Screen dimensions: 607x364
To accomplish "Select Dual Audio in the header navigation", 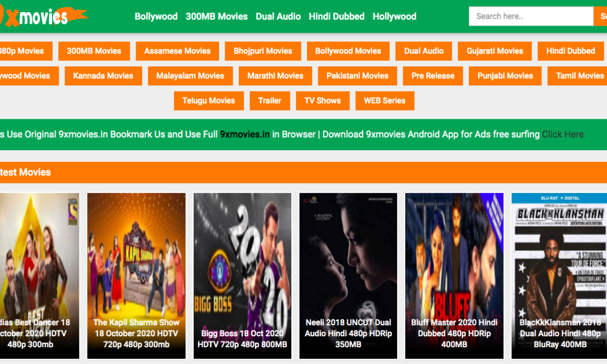I will [278, 16].
